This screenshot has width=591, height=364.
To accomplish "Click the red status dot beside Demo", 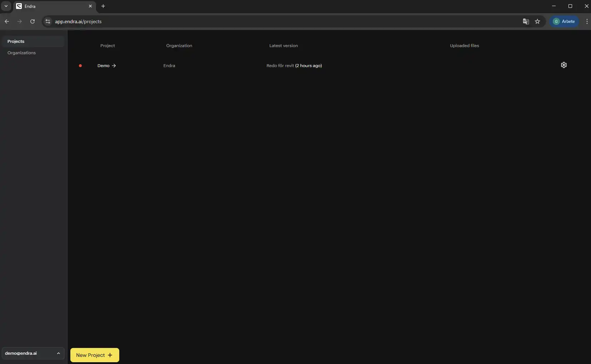I will (80, 66).
